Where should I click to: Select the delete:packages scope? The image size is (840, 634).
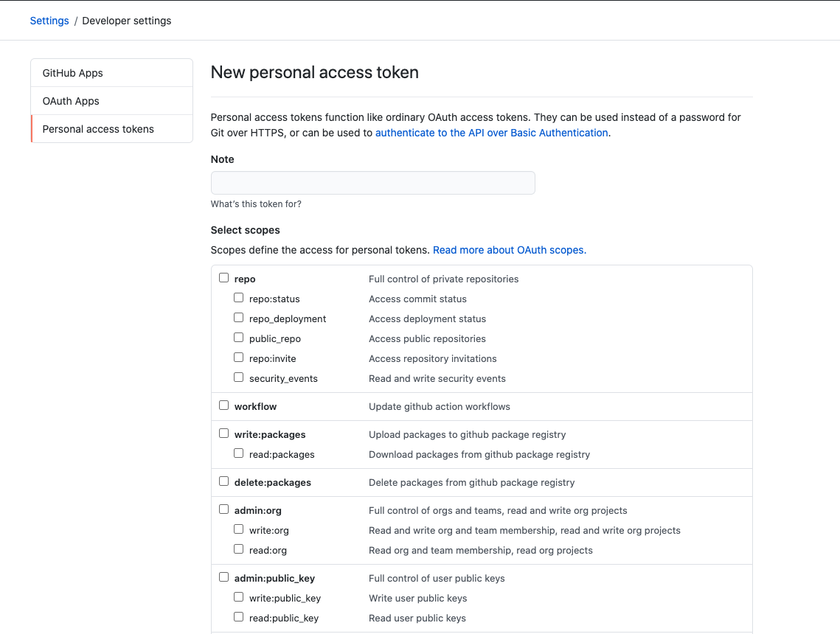click(223, 481)
